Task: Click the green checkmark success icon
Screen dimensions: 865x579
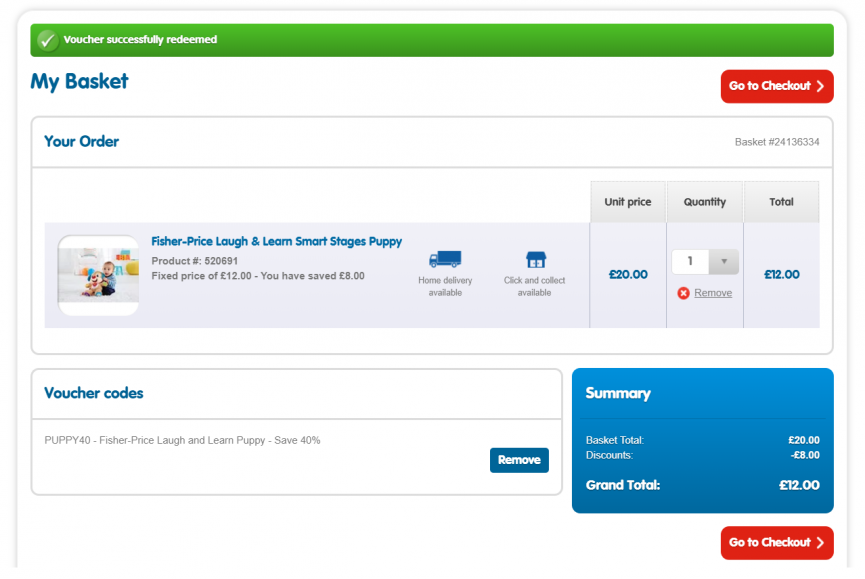Action: (x=47, y=40)
